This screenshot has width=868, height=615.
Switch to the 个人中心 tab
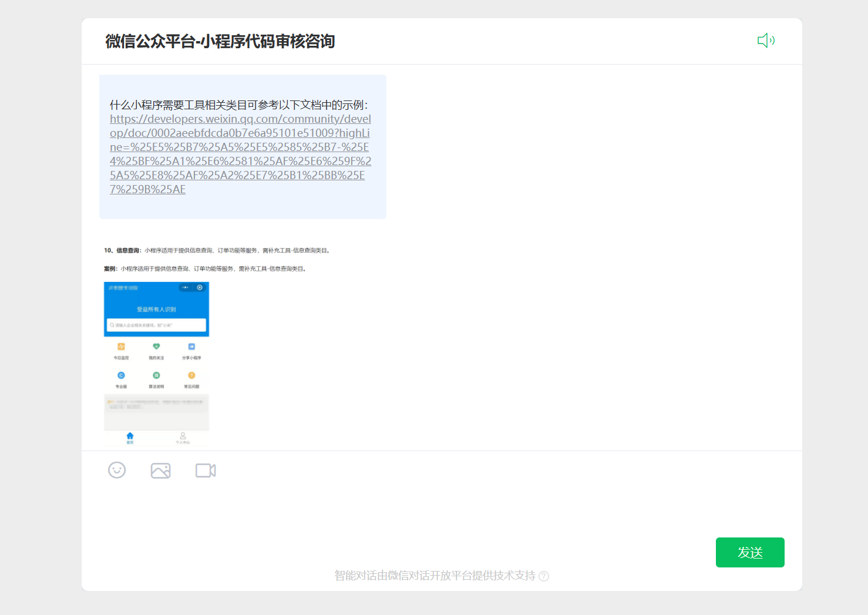pos(182,437)
